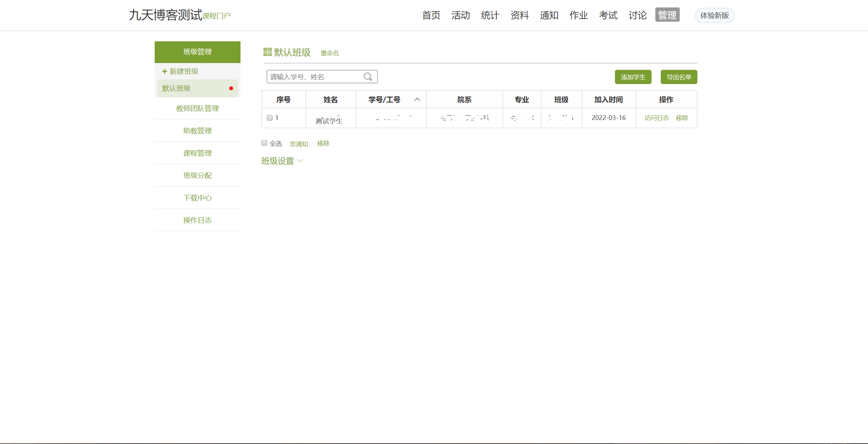Click the grid icon beside 默认班级 title
The width and height of the screenshot is (868, 444).
point(267,52)
